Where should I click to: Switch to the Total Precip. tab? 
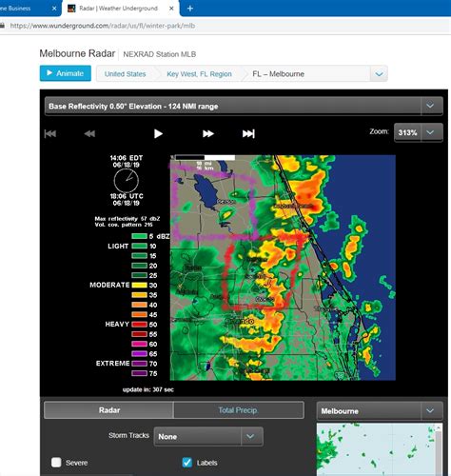tap(239, 410)
